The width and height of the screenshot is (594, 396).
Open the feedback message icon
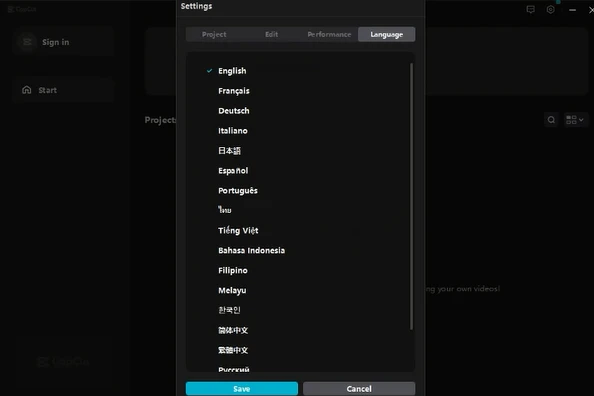(x=530, y=9)
